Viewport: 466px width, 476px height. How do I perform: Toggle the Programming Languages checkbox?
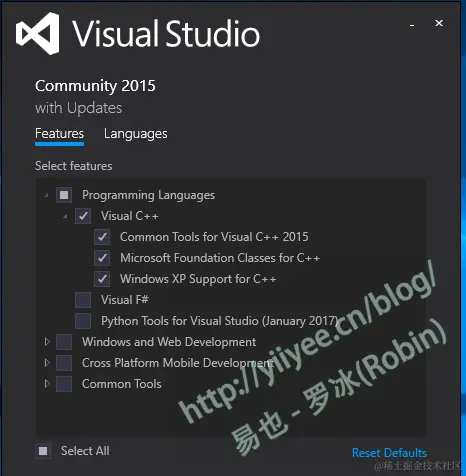64,195
